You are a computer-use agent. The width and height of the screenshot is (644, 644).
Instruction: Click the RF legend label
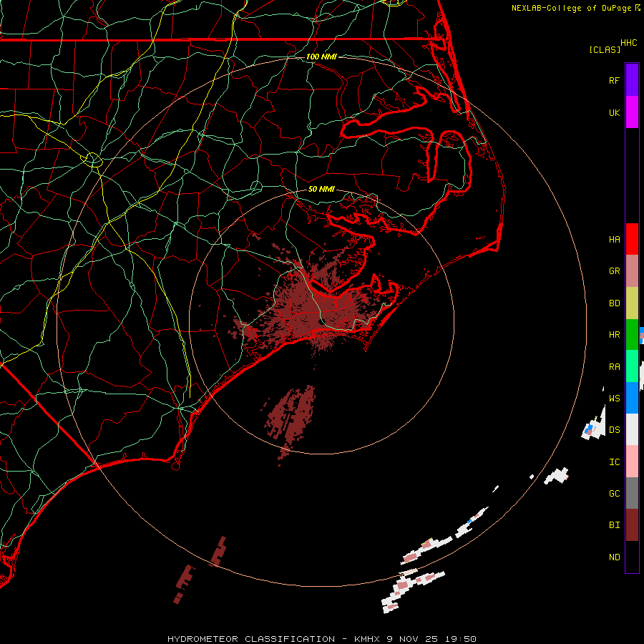(614, 80)
